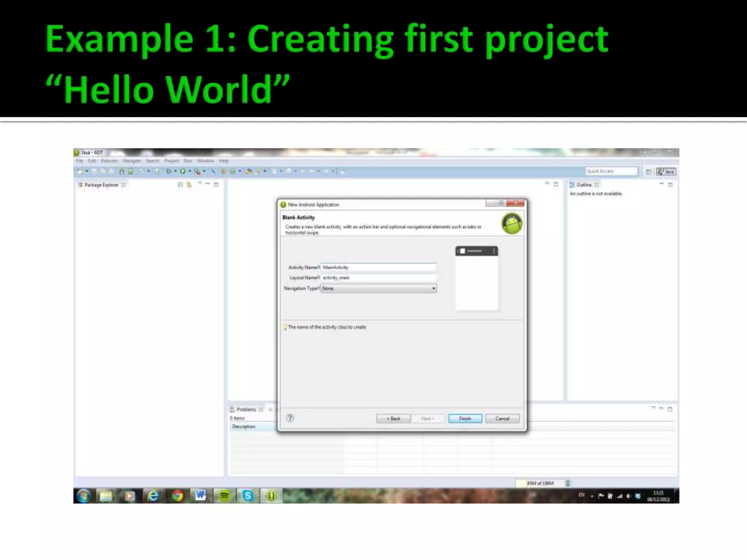Open Package Explorer view menu triangle

click(x=200, y=183)
